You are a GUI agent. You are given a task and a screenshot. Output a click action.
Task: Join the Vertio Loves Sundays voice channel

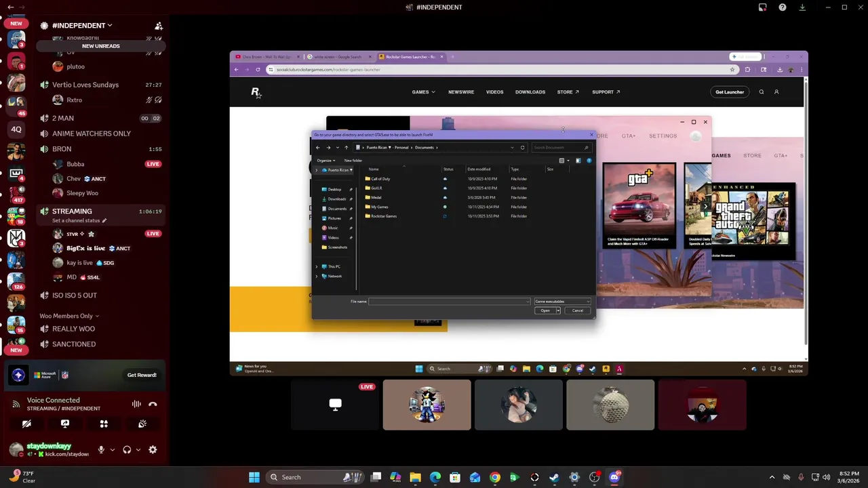point(85,85)
